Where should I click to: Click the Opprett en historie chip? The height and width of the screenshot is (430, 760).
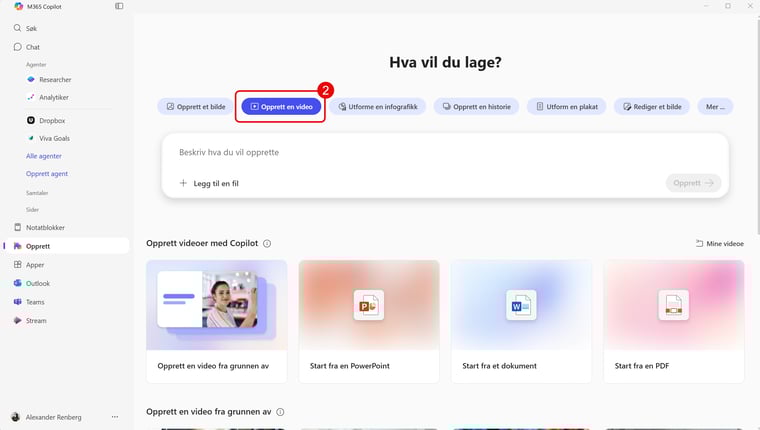point(476,107)
